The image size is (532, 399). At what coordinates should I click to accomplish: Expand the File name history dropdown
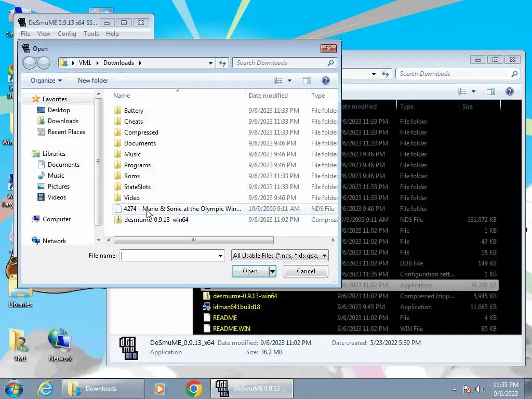click(220, 256)
